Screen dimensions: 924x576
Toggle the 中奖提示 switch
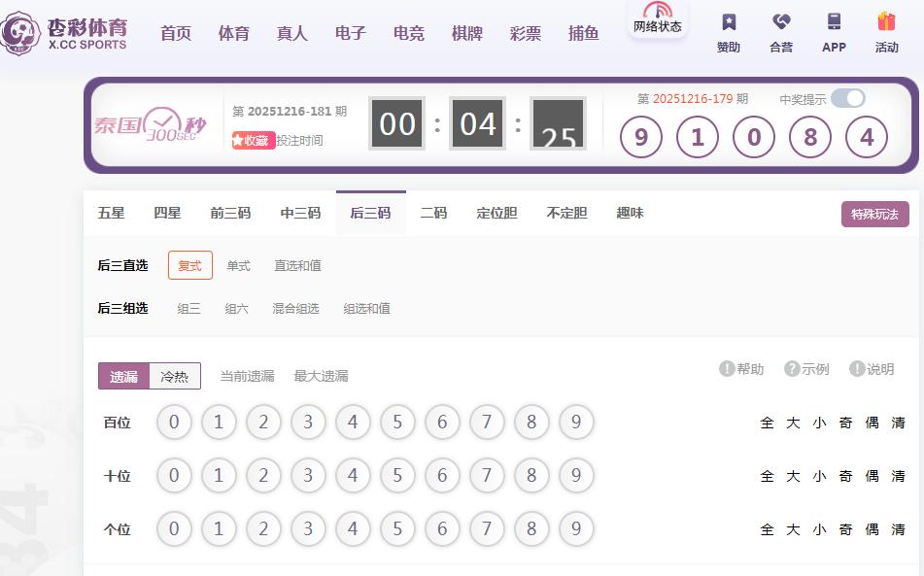[847, 98]
